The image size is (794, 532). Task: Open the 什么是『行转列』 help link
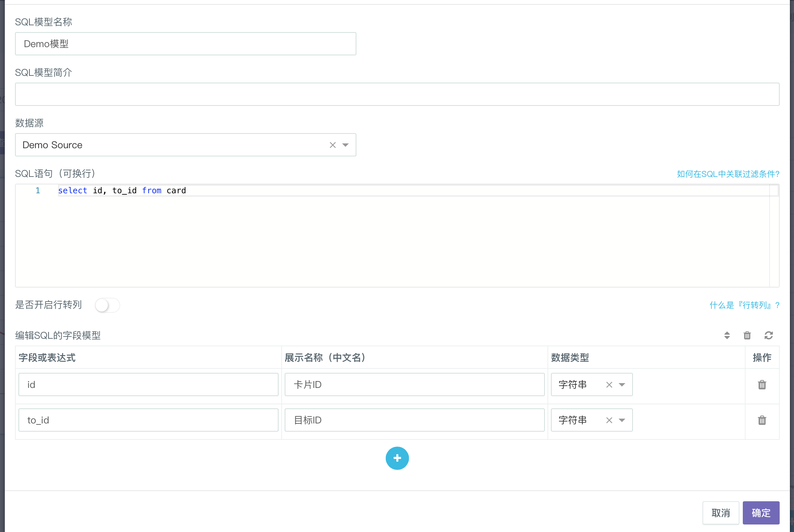coord(744,305)
